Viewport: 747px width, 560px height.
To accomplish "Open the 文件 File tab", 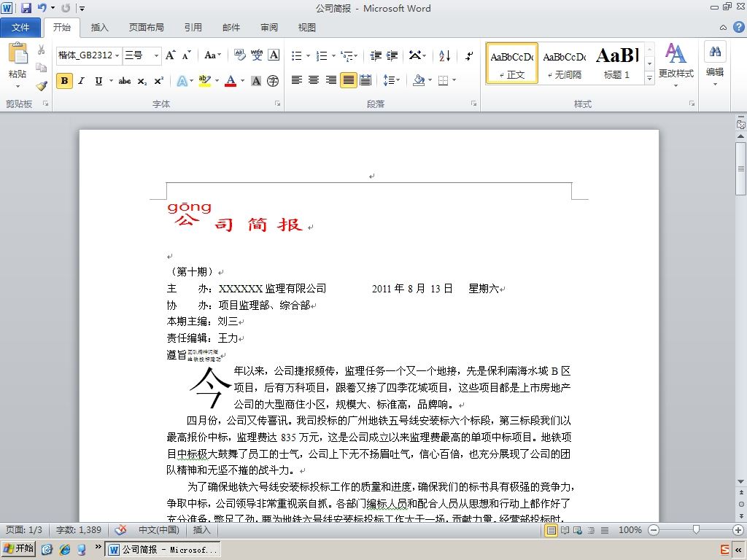I will [x=20, y=27].
